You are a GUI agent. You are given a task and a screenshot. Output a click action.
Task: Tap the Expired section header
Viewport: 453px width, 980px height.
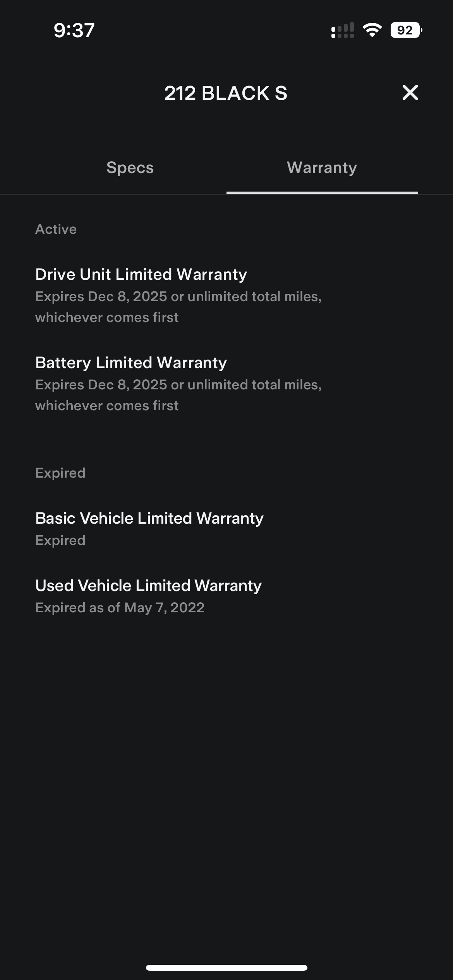pos(60,473)
